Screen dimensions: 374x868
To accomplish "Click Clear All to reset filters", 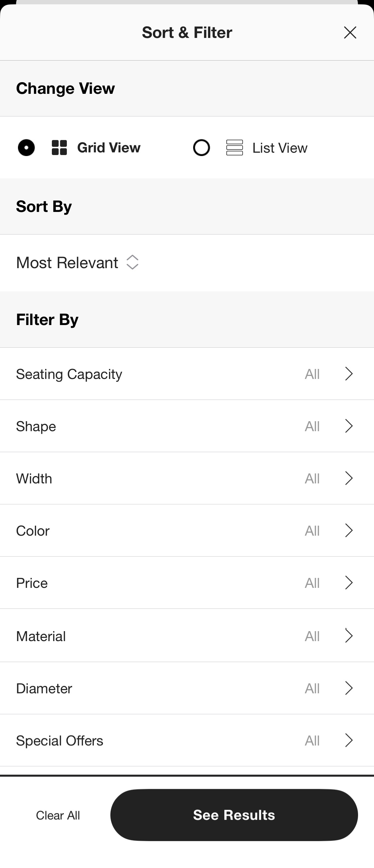I will [x=58, y=815].
